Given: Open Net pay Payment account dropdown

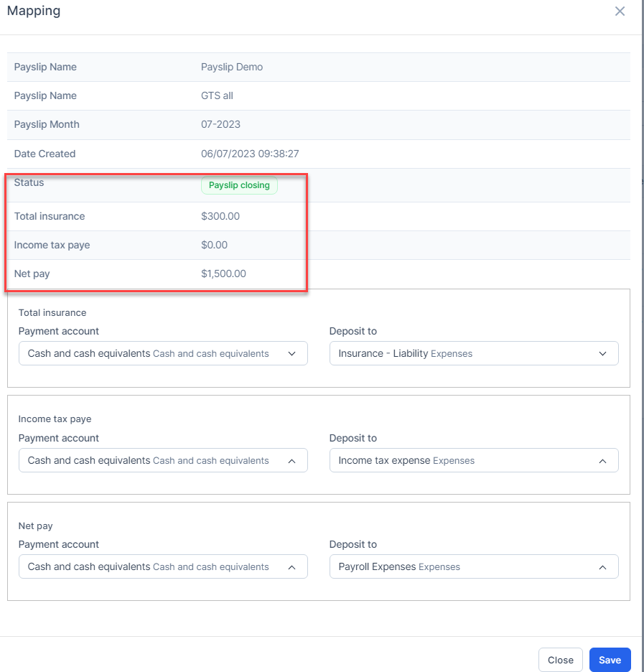Looking at the screenshot, I should [x=163, y=566].
